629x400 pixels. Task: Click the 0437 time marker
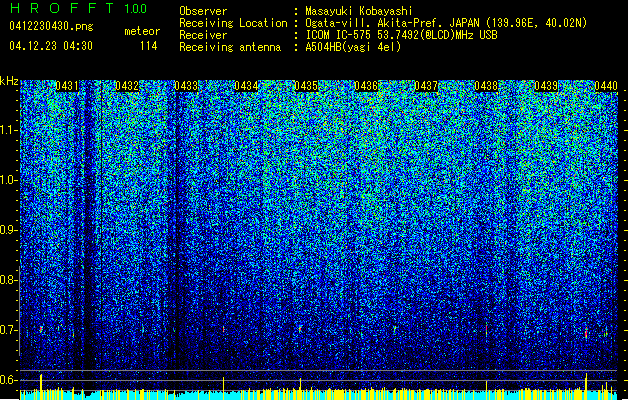click(426, 86)
